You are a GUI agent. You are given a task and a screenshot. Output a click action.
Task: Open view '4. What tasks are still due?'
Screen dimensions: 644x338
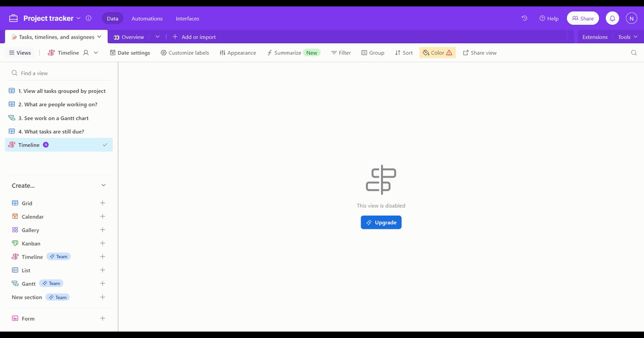click(59, 131)
